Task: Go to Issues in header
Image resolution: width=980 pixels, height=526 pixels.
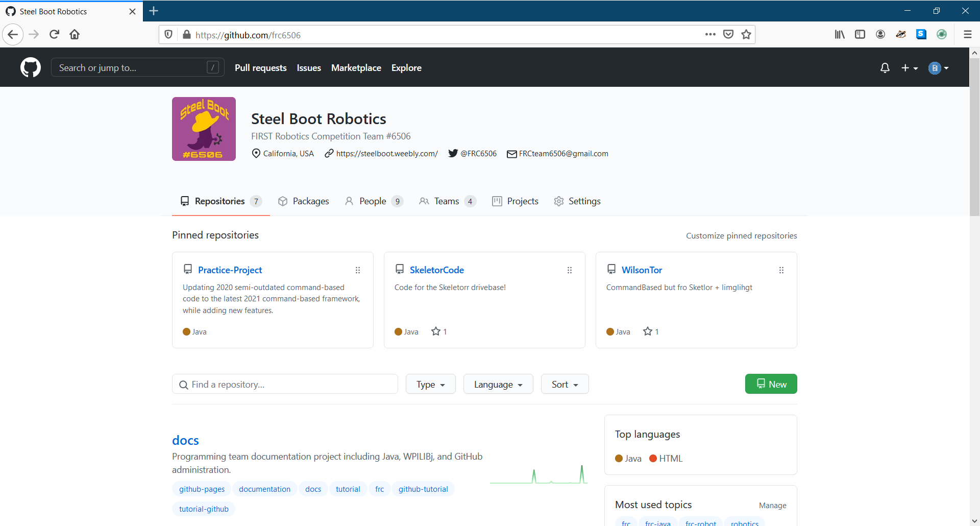Action: [309, 68]
